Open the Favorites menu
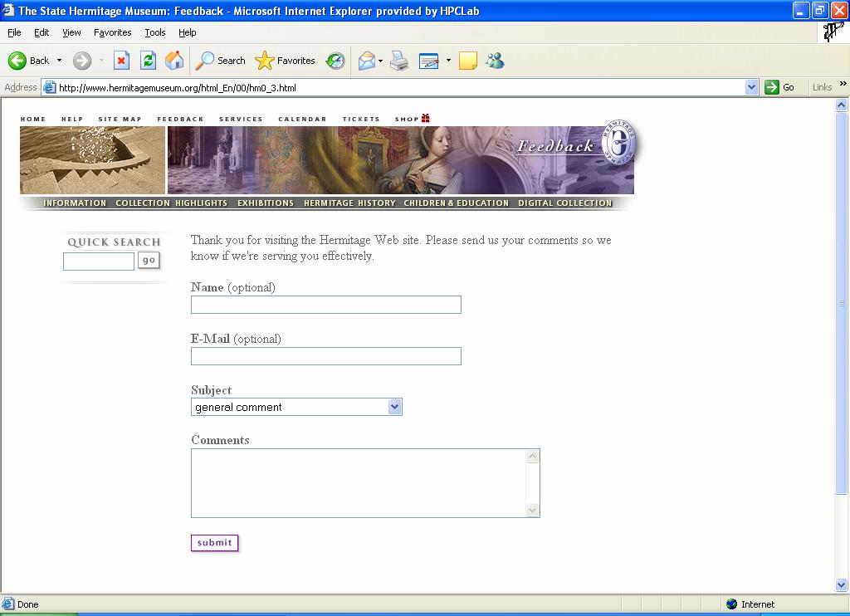Image resolution: width=850 pixels, height=616 pixels. [x=113, y=32]
